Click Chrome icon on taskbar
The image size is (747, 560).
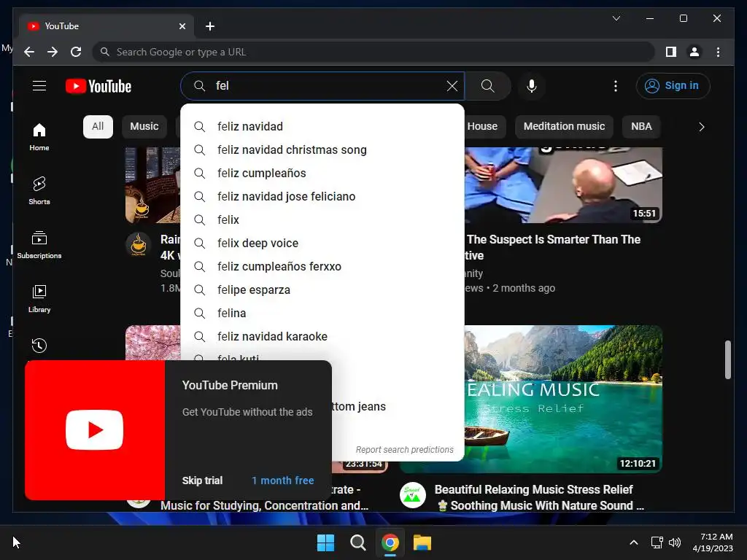click(x=390, y=542)
